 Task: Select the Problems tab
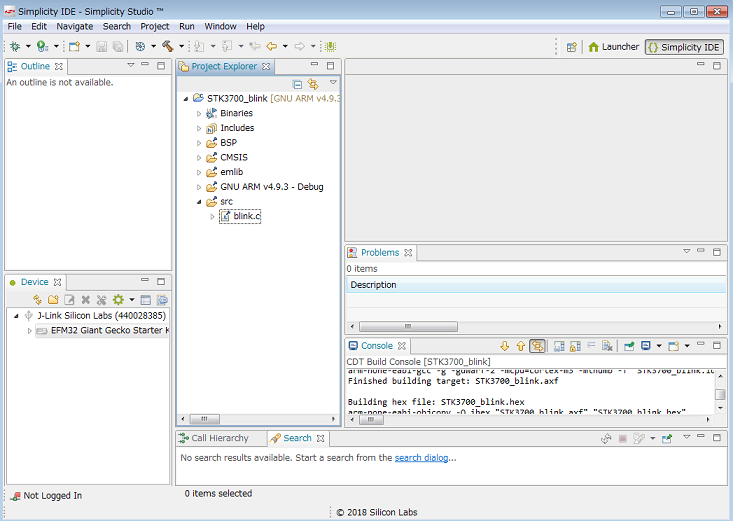point(380,253)
